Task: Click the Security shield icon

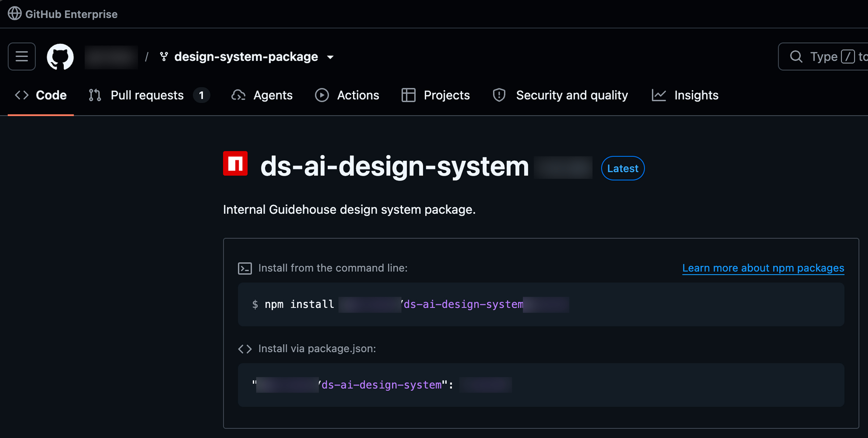Action: [x=499, y=95]
